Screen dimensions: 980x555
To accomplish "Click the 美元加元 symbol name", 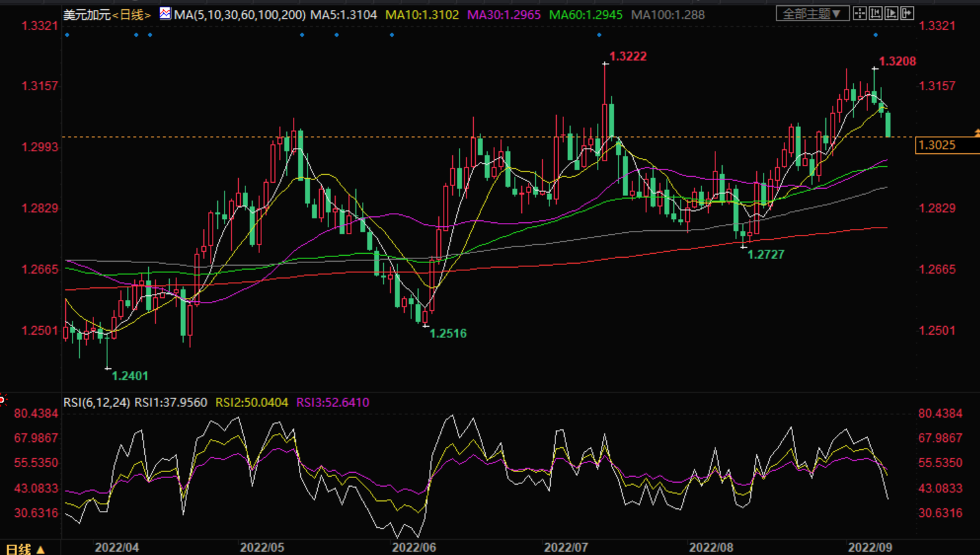I will click(86, 14).
